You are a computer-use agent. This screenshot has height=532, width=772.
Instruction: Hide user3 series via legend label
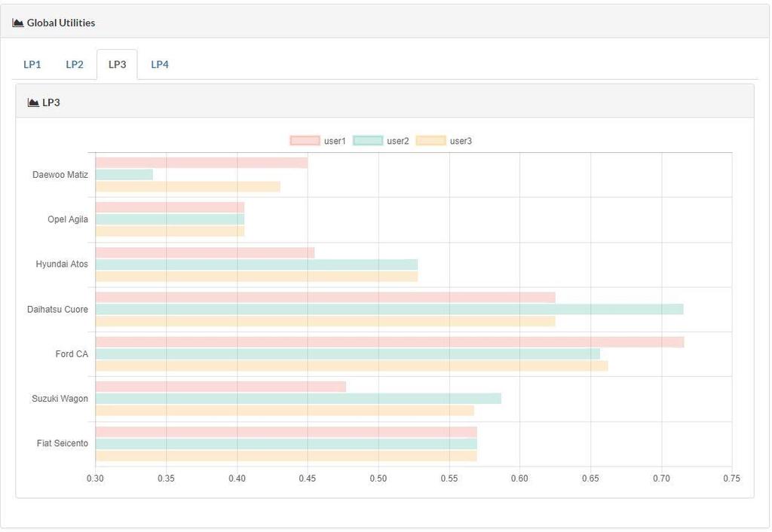461,141
